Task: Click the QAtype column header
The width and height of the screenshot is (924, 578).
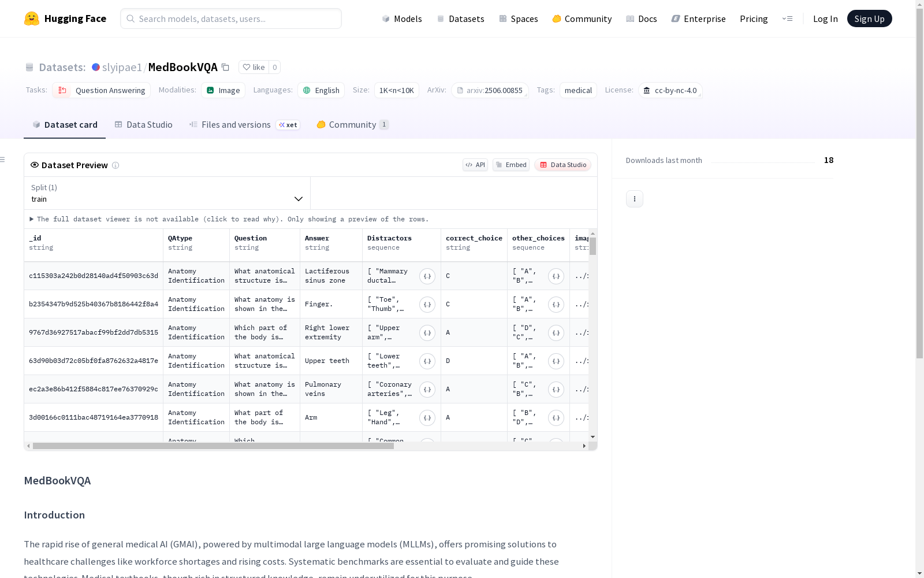Action: [x=196, y=245]
